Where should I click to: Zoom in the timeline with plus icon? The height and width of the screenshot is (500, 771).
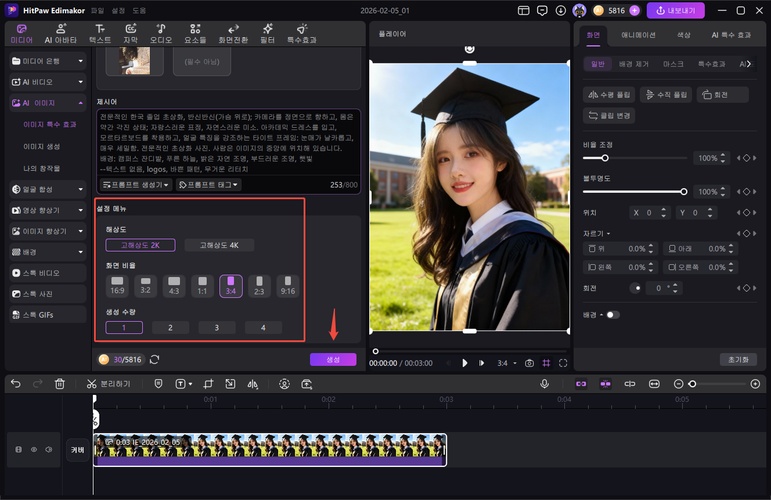point(755,384)
